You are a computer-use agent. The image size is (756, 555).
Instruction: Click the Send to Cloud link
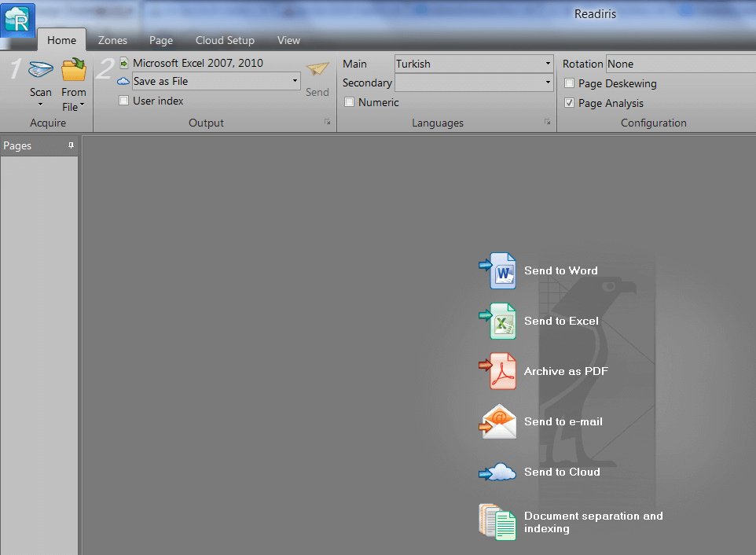562,472
